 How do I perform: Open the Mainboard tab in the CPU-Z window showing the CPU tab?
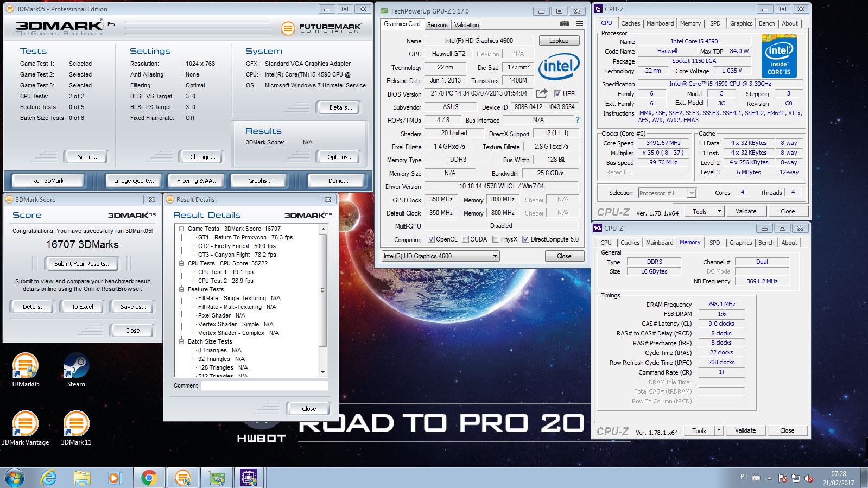click(660, 23)
